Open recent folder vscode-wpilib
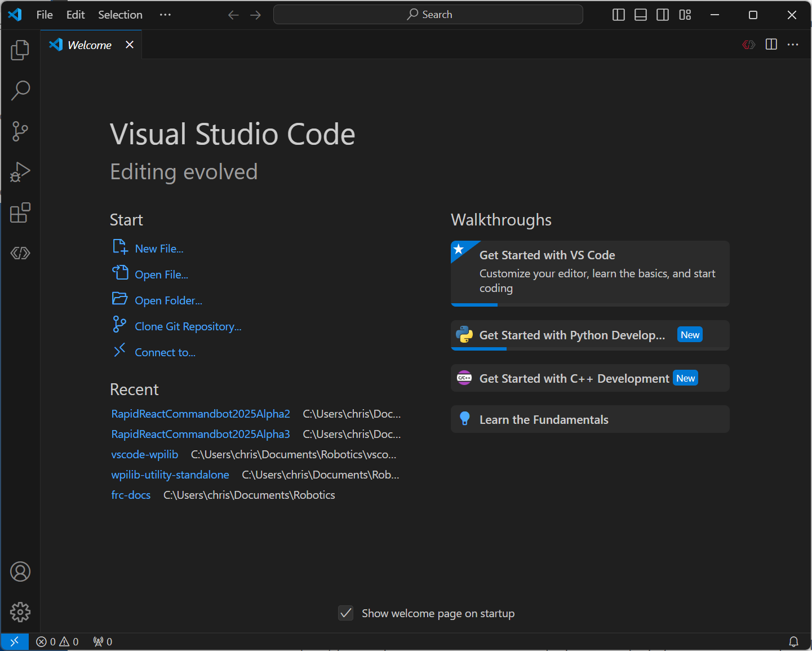812x651 pixels. [x=145, y=454]
